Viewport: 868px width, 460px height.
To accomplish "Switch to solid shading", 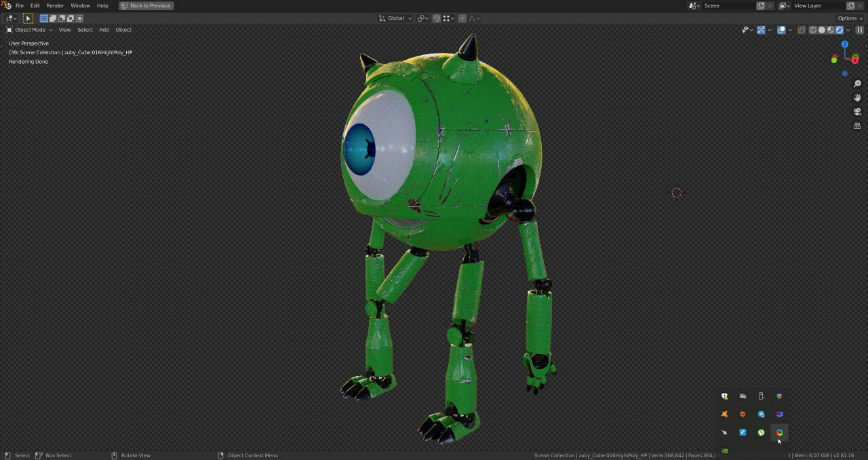I will tap(822, 30).
